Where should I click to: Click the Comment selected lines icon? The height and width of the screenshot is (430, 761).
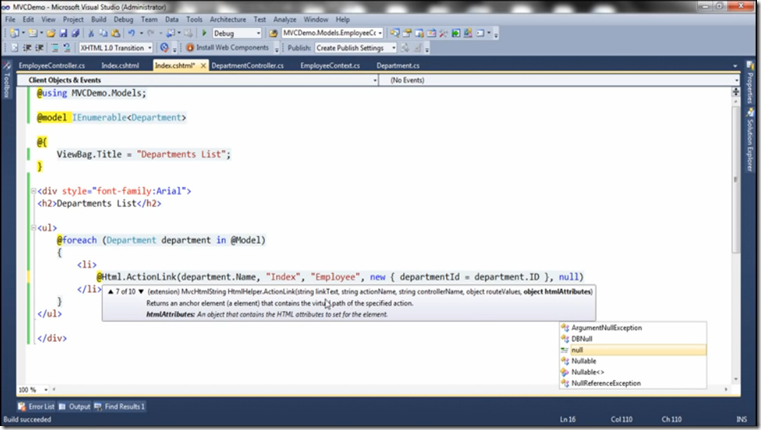(x=55, y=48)
